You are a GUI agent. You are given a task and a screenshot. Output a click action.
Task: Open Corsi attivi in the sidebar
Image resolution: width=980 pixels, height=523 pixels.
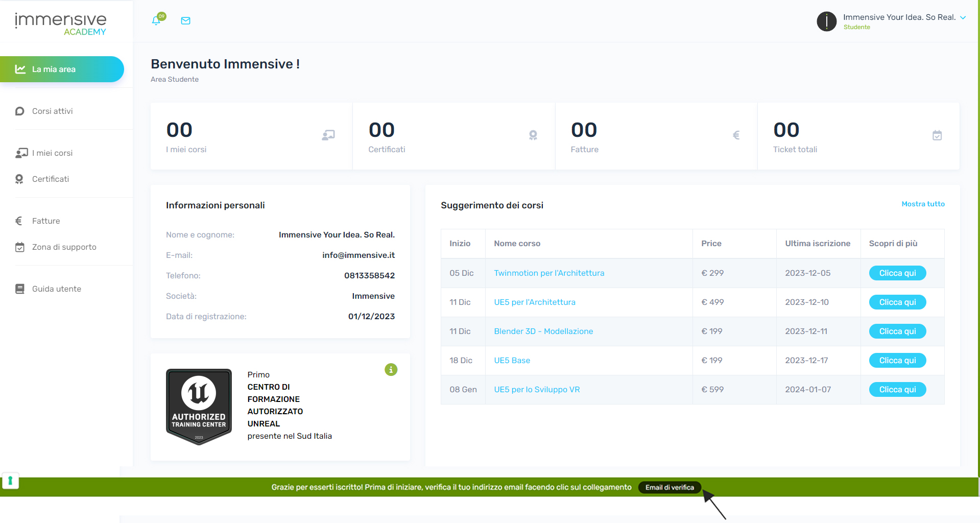coord(52,111)
